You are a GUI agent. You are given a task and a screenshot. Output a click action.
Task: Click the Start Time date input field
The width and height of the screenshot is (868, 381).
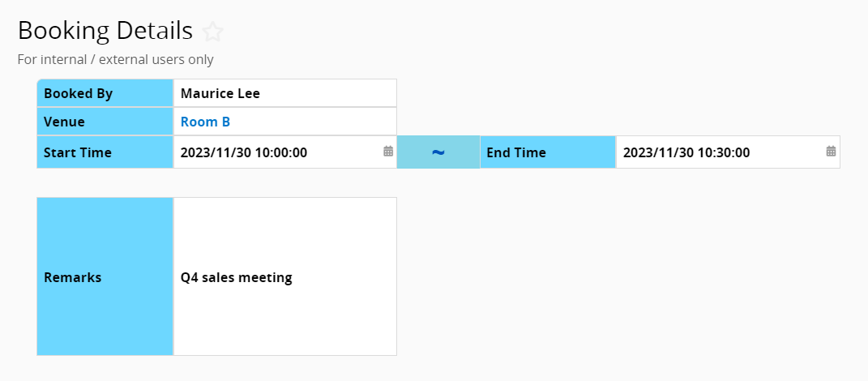pyautogui.click(x=285, y=152)
